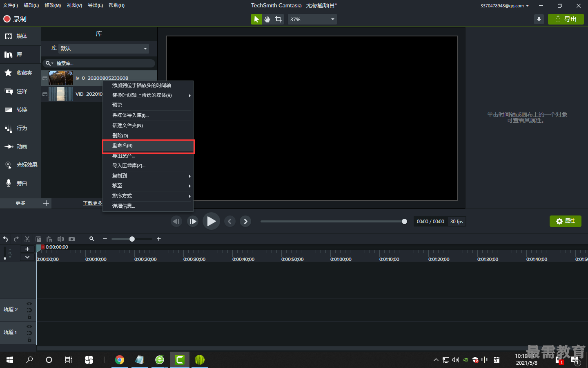588x368 pixels.
Task: Click the green 导出 export button
Action: tap(566, 19)
